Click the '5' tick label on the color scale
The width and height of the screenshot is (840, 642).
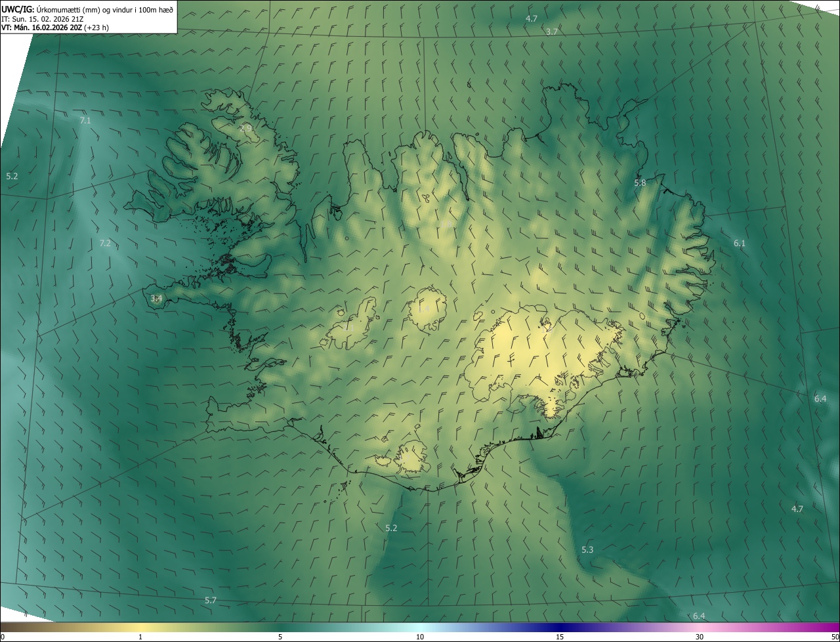coord(280,637)
